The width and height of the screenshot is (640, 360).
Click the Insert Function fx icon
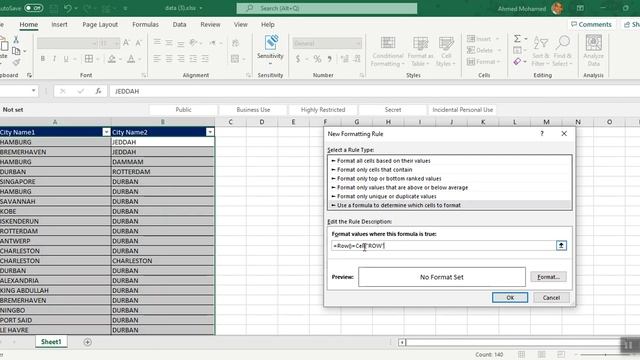pos(98,91)
